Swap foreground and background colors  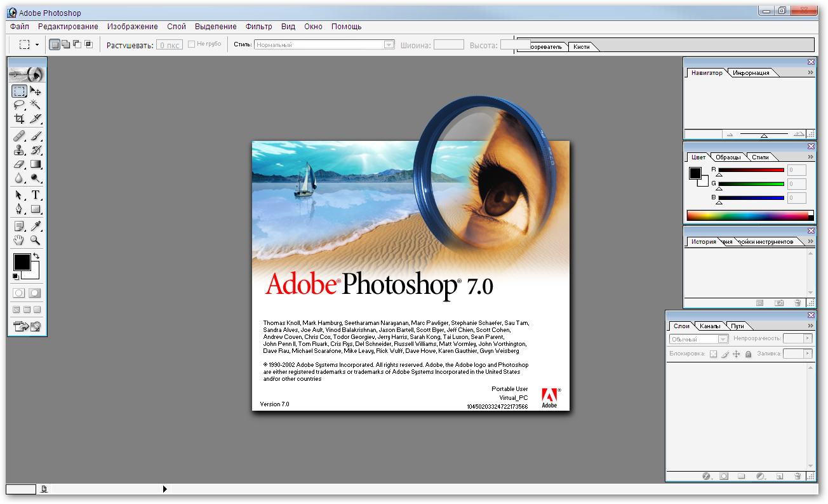pos(36,256)
